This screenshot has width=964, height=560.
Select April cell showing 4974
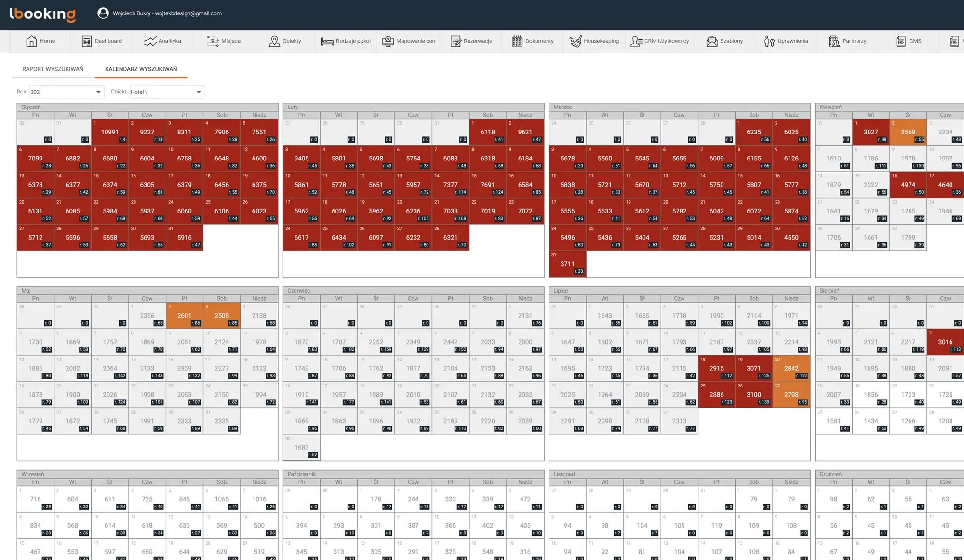[x=908, y=185]
